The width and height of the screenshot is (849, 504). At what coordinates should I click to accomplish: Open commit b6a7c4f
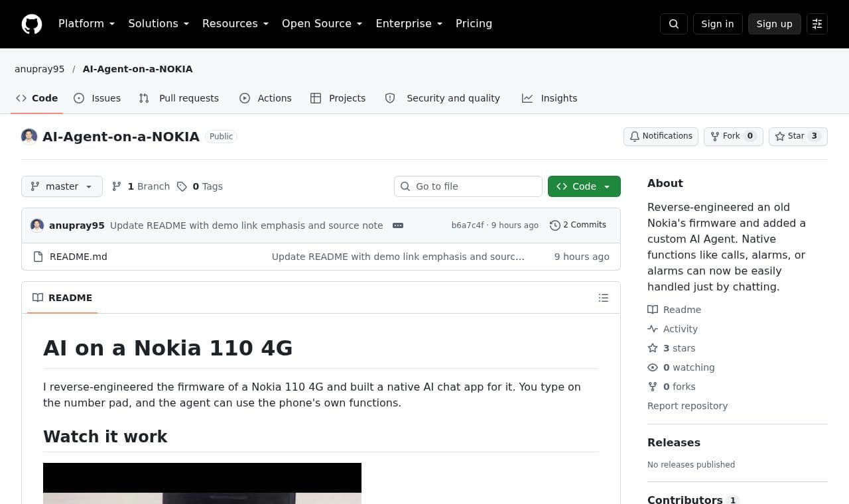[x=468, y=225]
